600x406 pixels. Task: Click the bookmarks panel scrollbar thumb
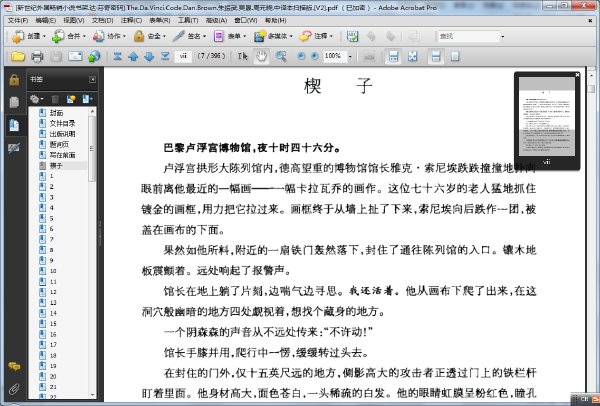coord(92,148)
